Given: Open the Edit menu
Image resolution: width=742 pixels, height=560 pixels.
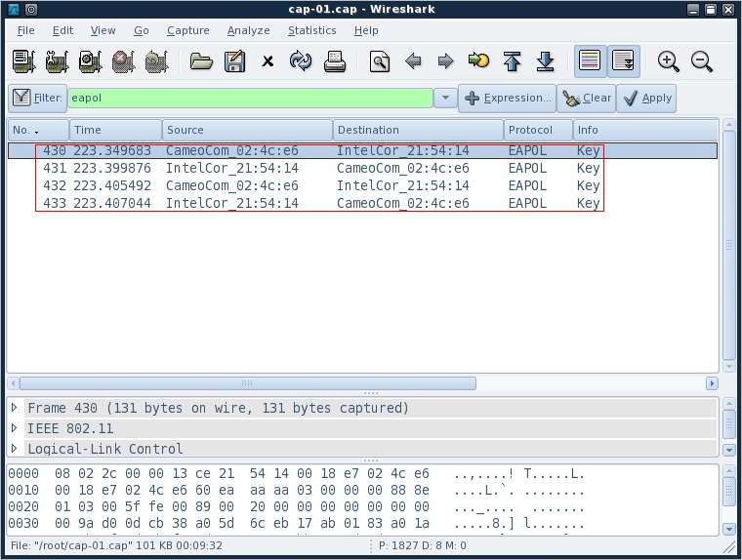Looking at the screenshot, I should point(62,30).
